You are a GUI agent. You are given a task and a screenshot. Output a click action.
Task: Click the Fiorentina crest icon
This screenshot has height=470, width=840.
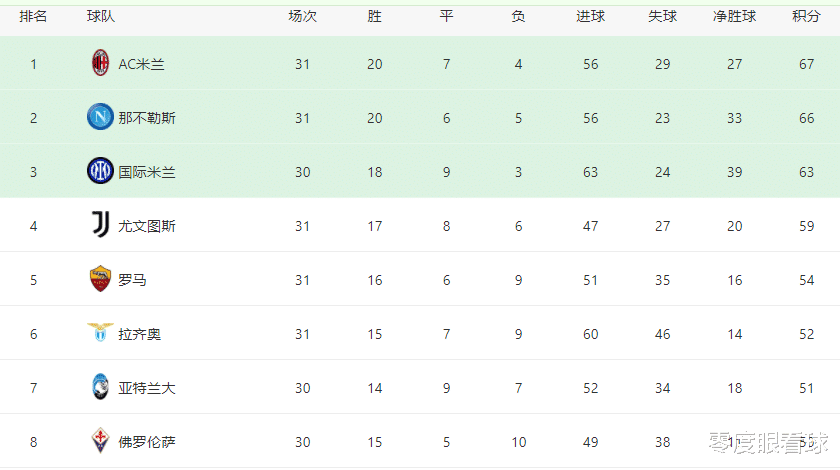(x=100, y=441)
